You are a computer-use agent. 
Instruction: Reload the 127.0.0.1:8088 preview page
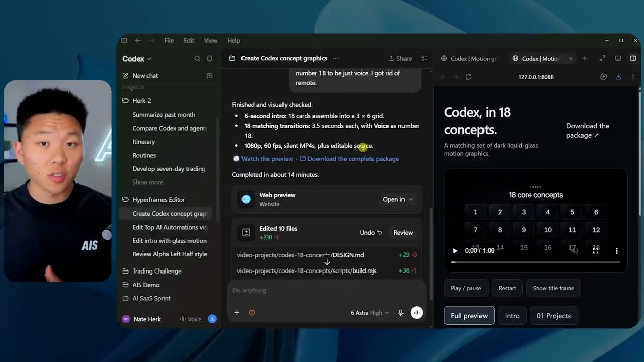click(x=469, y=77)
